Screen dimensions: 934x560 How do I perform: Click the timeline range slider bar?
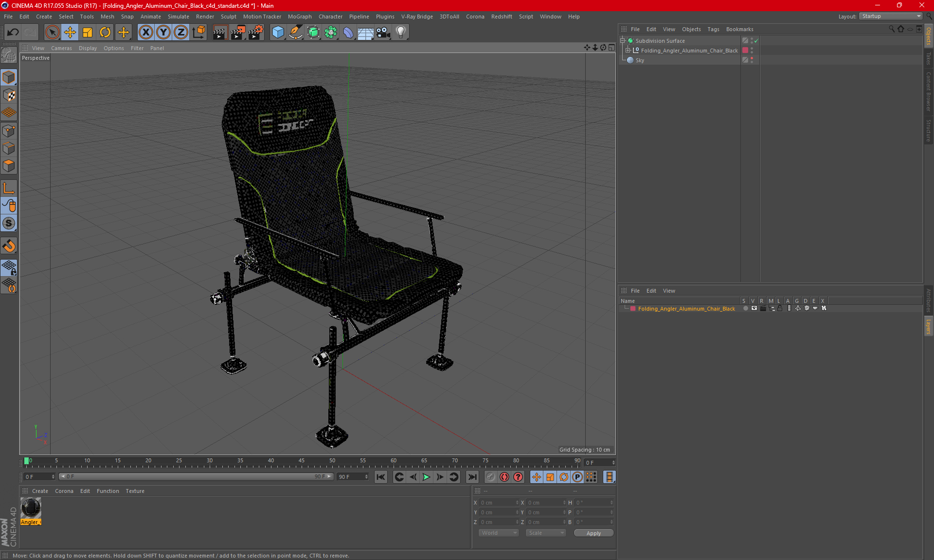[196, 476]
